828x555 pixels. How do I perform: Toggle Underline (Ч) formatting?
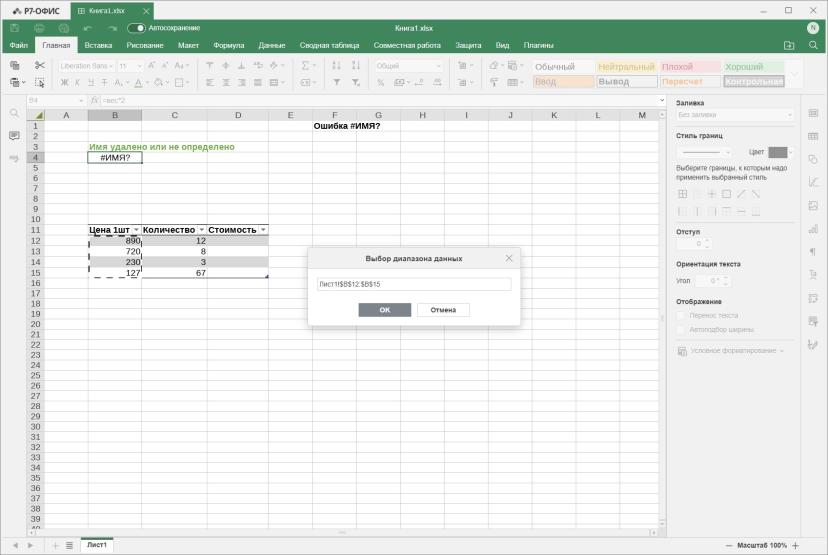click(91, 82)
